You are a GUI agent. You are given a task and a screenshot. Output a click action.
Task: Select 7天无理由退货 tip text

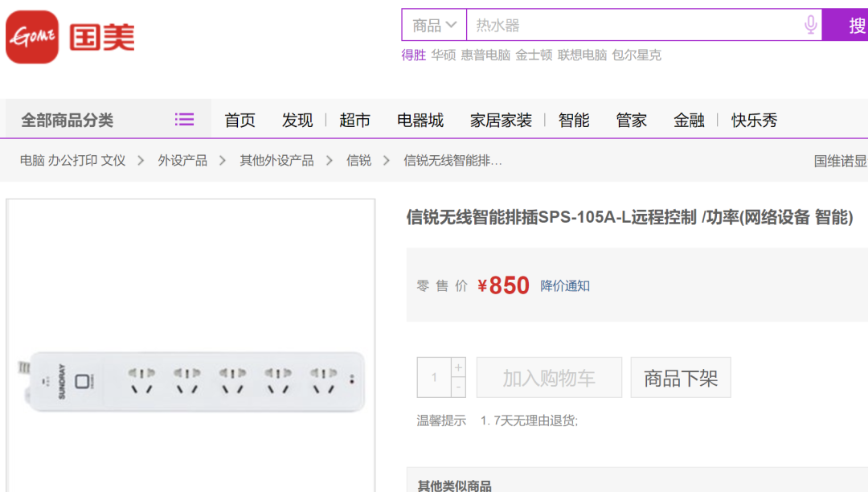[x=529, y=420]
